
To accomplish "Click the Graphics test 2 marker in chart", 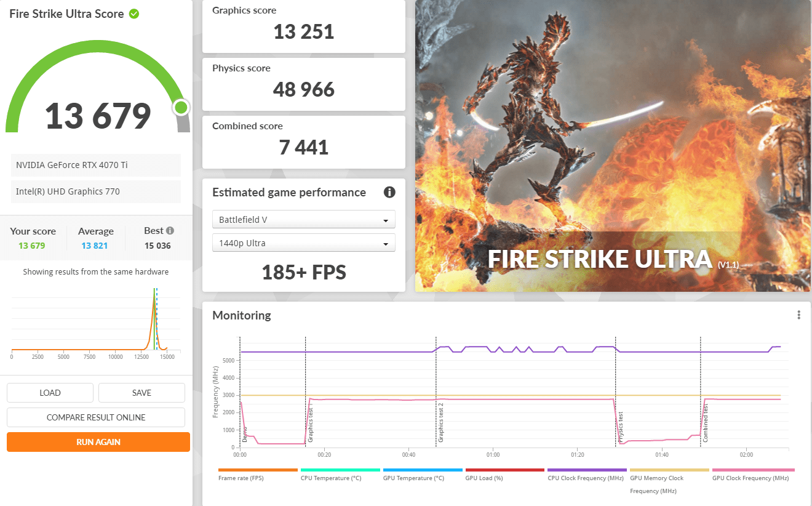I will click(440, 422).
